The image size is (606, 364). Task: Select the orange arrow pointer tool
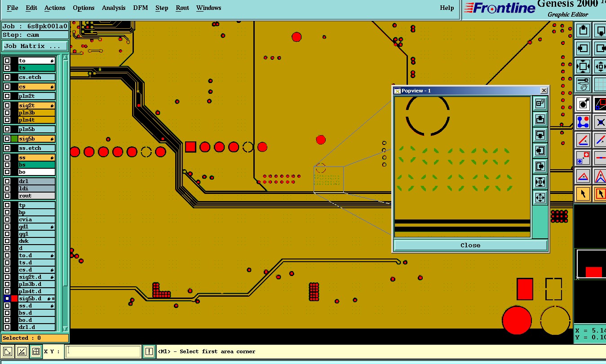pos(583,194)
